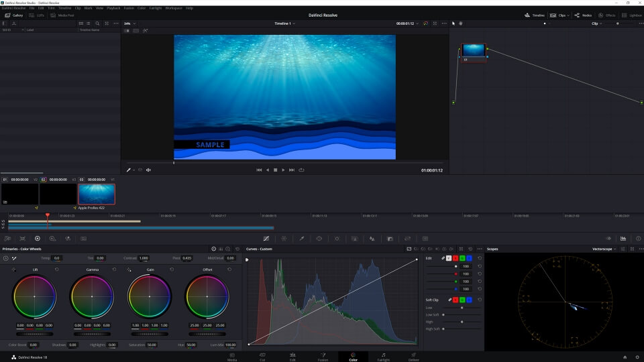Open the Information panel icon

(638, 239)
